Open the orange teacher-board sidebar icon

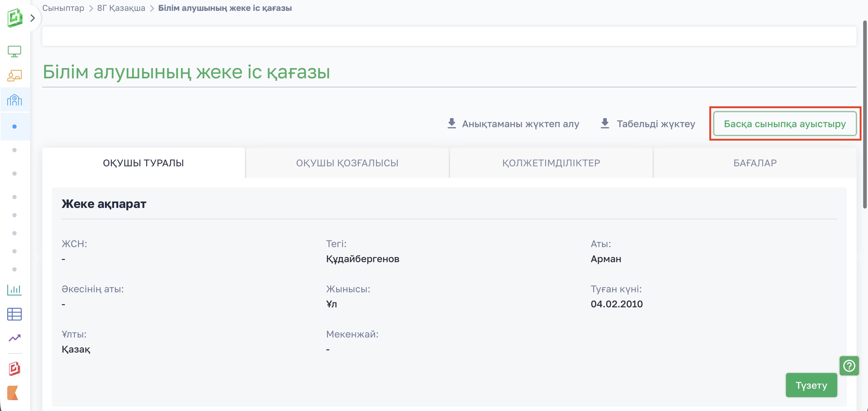[x=14, y=75]
